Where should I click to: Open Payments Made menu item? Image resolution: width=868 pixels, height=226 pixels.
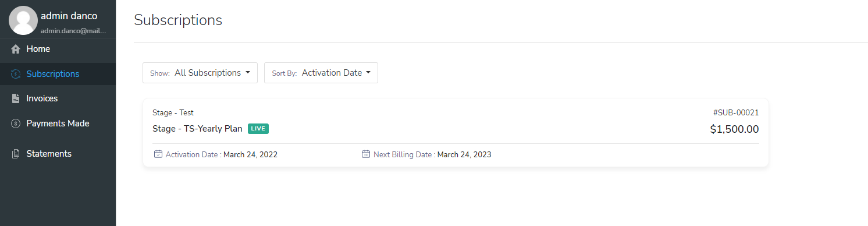pyautogui.click(x=58, y=123)
